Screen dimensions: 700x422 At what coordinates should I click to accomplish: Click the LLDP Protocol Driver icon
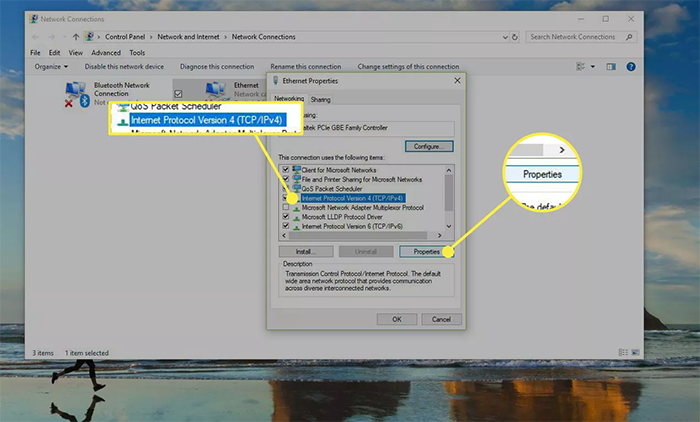(296, 217)
